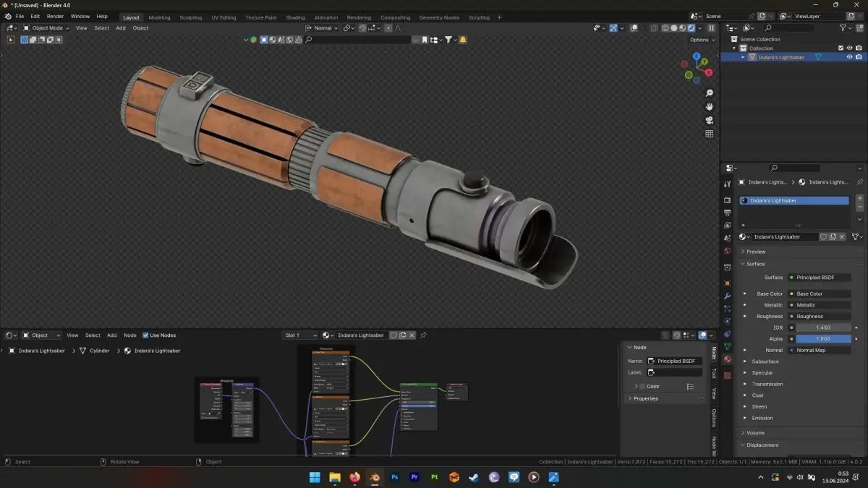This screenshot has height=488, width=868.
Task: Click the pan hand gizmo in the viewport
Action: [709, 106]
